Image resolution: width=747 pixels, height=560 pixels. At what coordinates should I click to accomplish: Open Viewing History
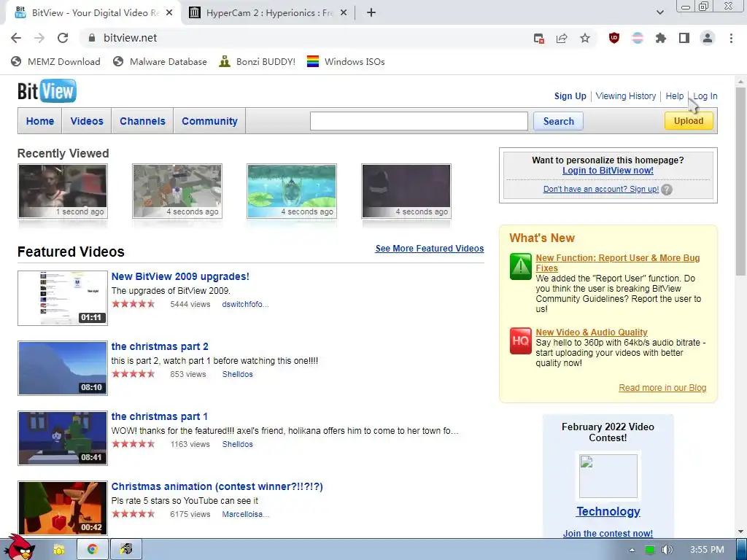pos(625,96)
